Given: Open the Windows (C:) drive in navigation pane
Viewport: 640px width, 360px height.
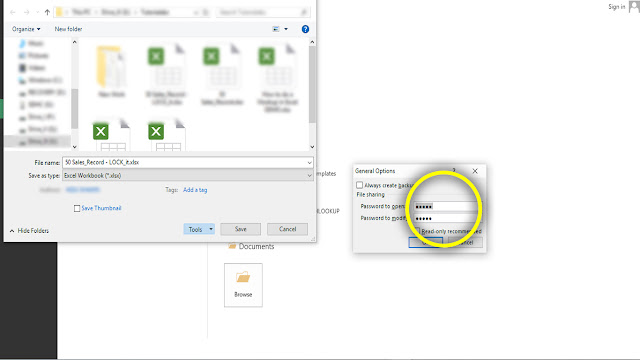Looking at the screenshot, I should (41, 80).
